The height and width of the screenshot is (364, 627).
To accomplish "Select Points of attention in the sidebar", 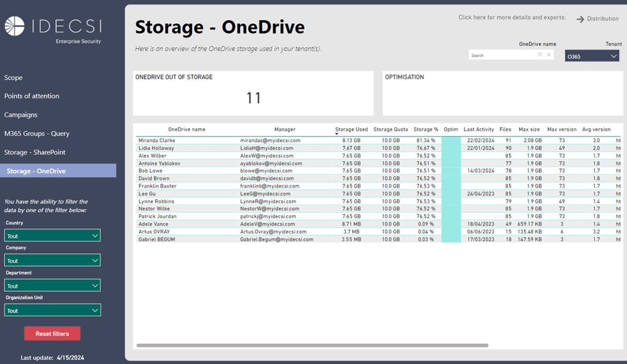I will [x=31, y=96].
